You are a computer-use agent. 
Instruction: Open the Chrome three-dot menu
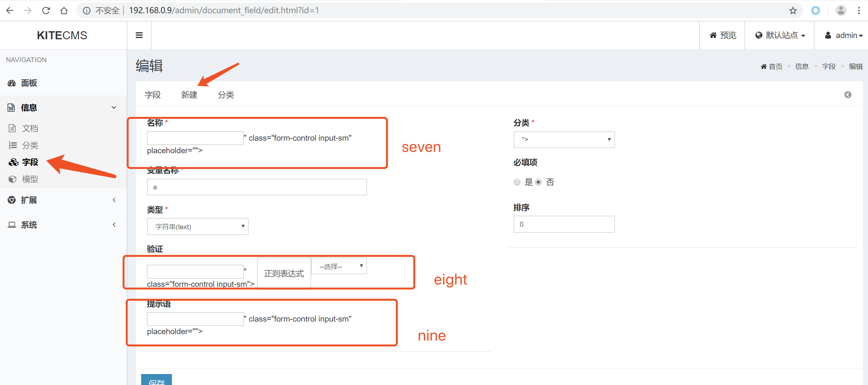pos(859,10)
